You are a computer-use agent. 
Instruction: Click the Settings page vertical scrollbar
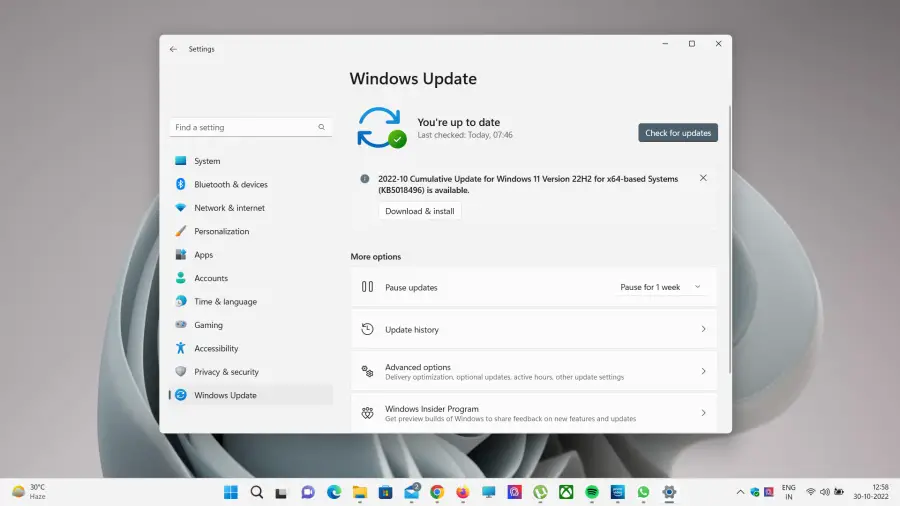pos(730,239)
